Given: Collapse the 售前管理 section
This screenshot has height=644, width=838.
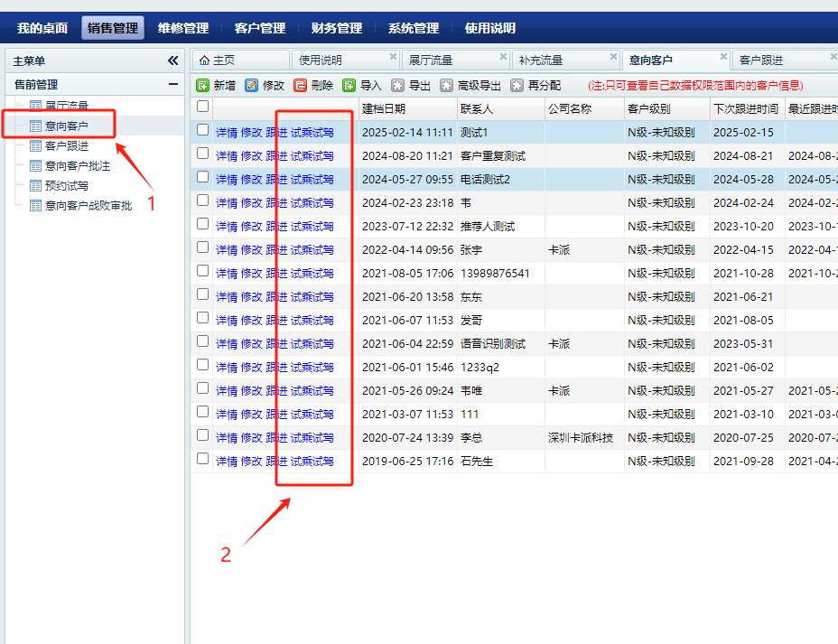Looking at the screenshot, I should [x=172, y=84].
